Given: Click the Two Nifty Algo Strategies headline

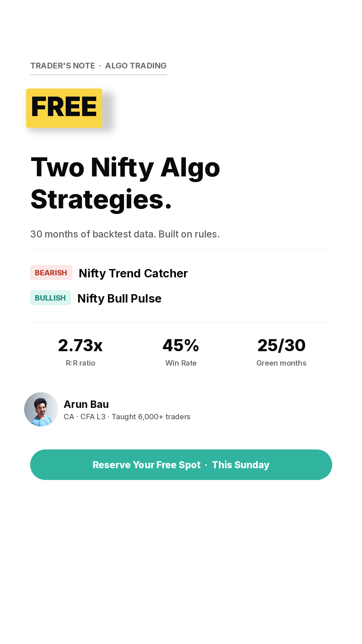Looking at the screenshot, I should [125, 183].
